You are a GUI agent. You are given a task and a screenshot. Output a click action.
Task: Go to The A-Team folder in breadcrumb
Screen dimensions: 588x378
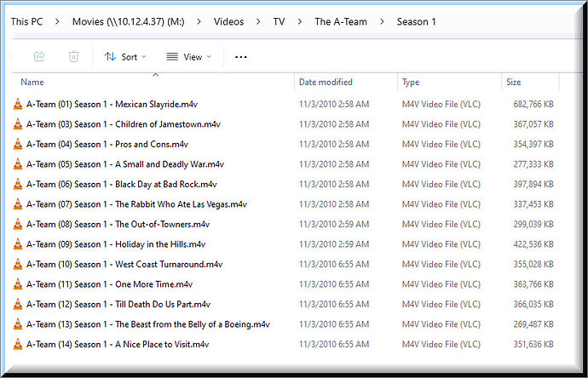coord(341,22)
